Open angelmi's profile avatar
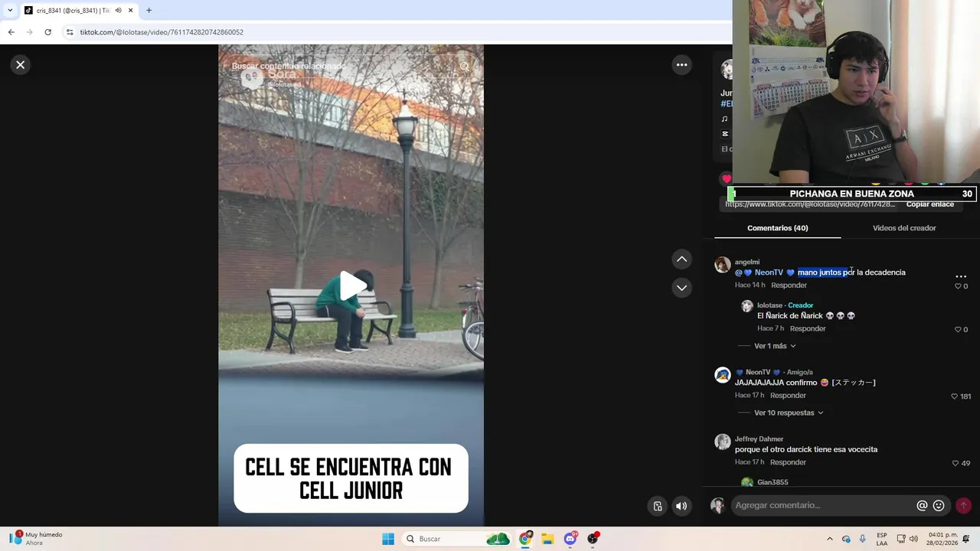Image resolution: width=980 pixels, height=551 pixels. coord(722,265)
